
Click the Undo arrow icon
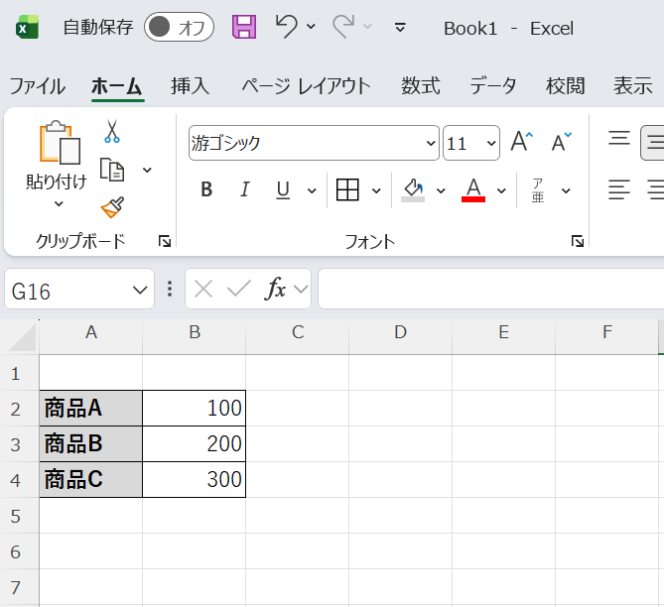(287, 26)
